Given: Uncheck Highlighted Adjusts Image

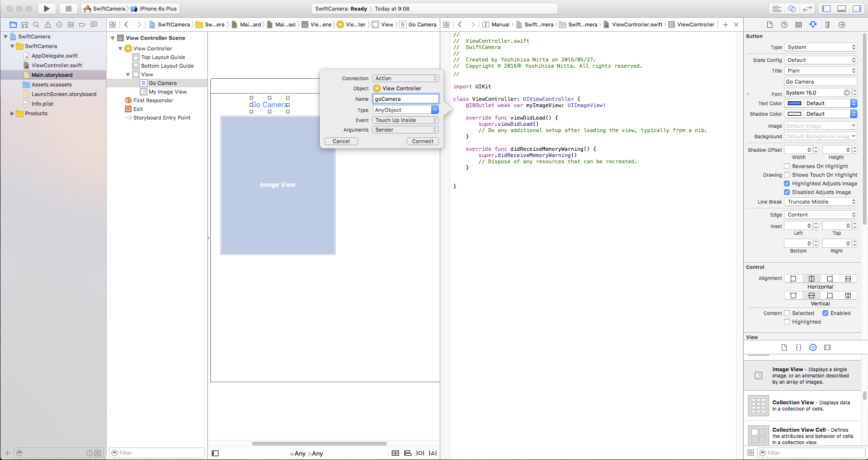Looking at the screenshot, I should tap(787, 183).
